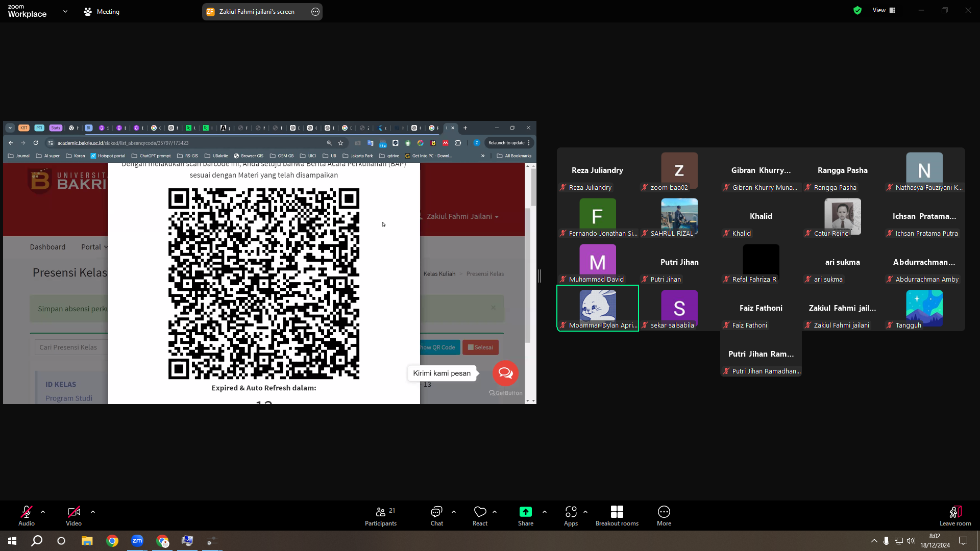Open the Kelas Kuliah breadcrumb link
This screenshot has width=980, height=551.
point(439,274)
